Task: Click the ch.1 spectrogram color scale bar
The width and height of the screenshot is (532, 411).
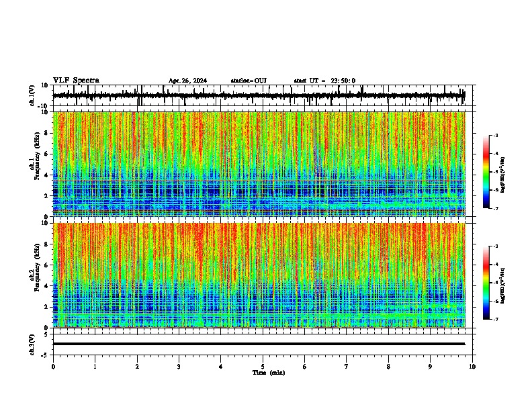Action: point(486,172)
